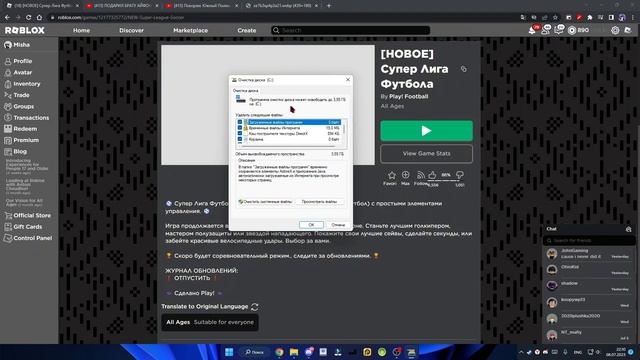640x360 pixels.
Task: Click the Follow icon under game stats
Action: pos(420,175)
